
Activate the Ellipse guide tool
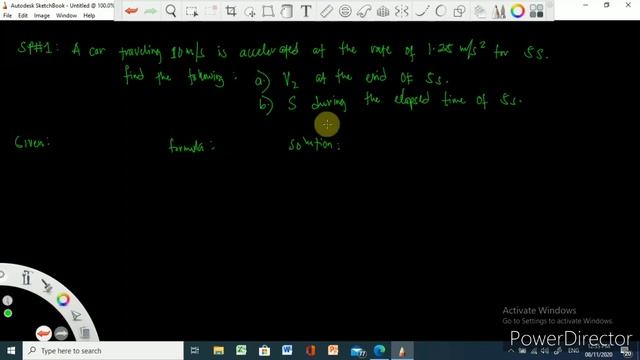[345, 11]
